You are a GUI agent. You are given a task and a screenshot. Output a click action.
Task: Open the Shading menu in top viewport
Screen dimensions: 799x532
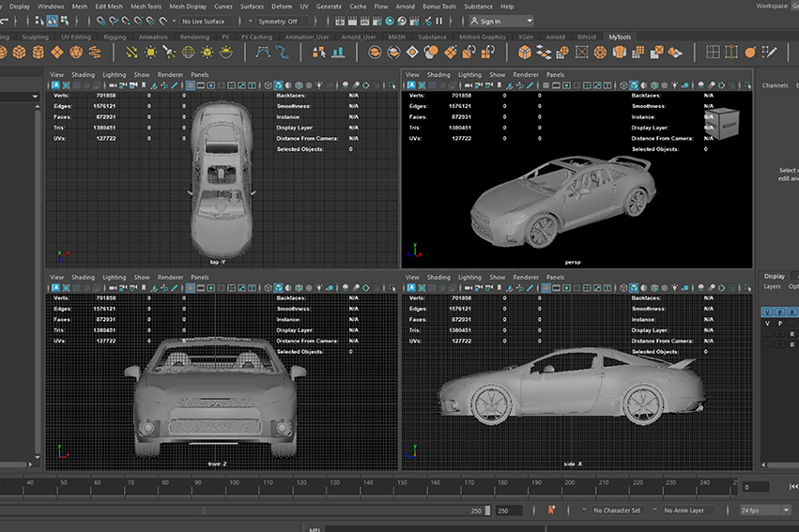[84, 74]
